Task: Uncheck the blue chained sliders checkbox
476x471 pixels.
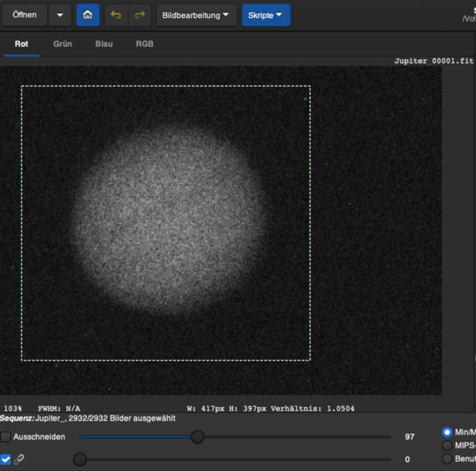Action: pos(6,460)
